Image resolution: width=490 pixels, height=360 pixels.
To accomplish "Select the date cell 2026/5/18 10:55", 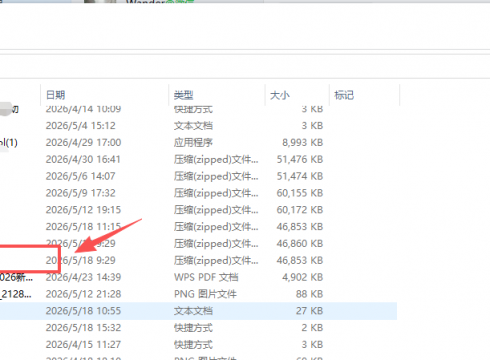I will (83, 311).
